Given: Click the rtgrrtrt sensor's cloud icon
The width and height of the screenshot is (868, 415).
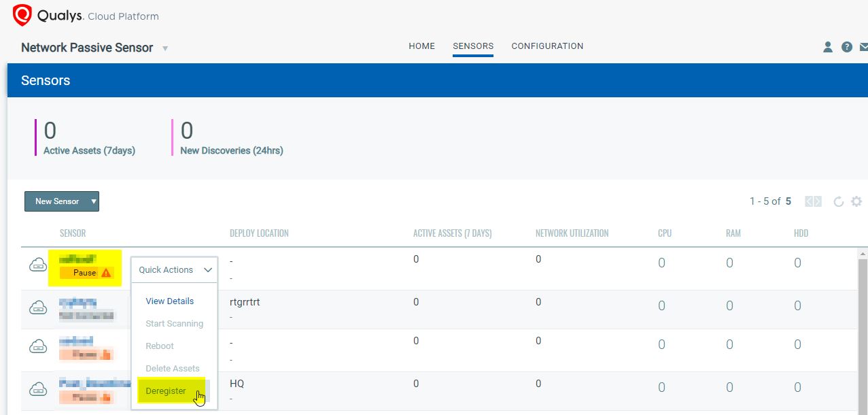Looking at the screenshot, I should [x=38, y=308].
